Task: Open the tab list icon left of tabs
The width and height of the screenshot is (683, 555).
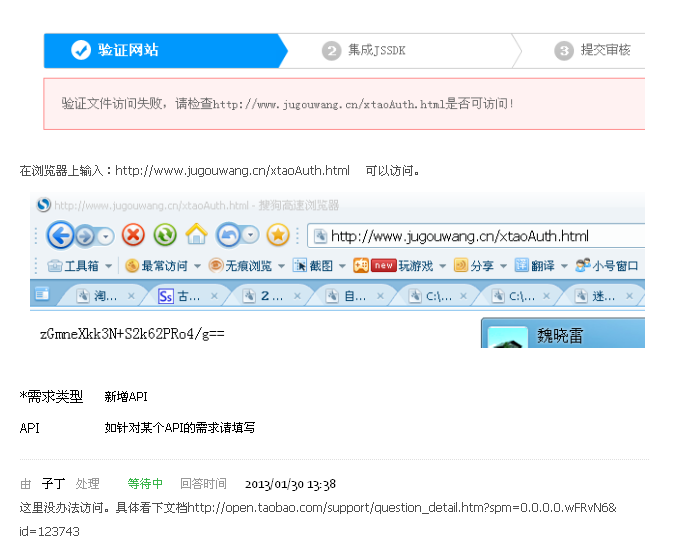Action: [42, 294]
